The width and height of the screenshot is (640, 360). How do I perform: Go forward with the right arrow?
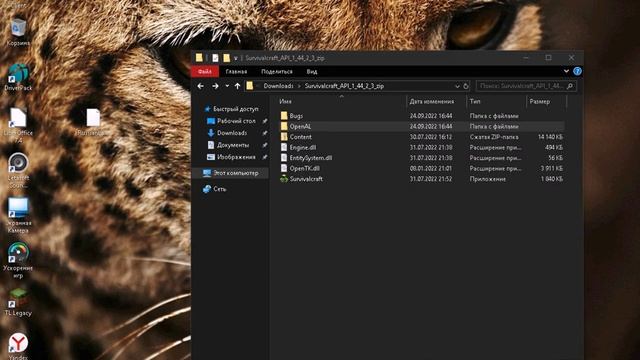215,86
